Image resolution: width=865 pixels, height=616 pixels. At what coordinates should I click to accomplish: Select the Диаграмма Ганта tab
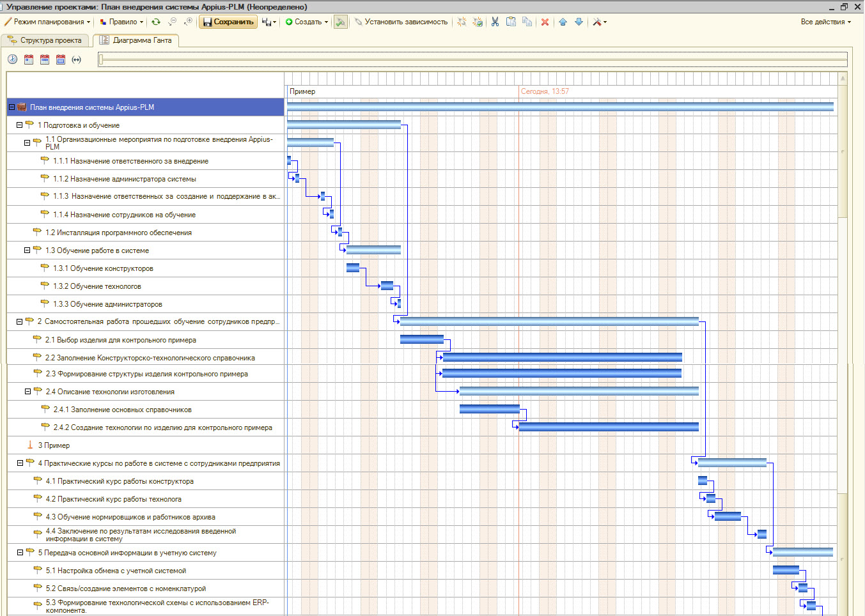point(136,40)
